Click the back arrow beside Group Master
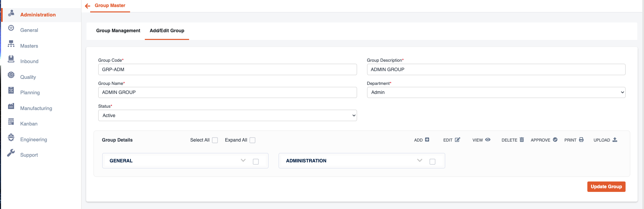The width and height of the screenshot is (644, 209). pyautogui.click(x=87, y=6)
